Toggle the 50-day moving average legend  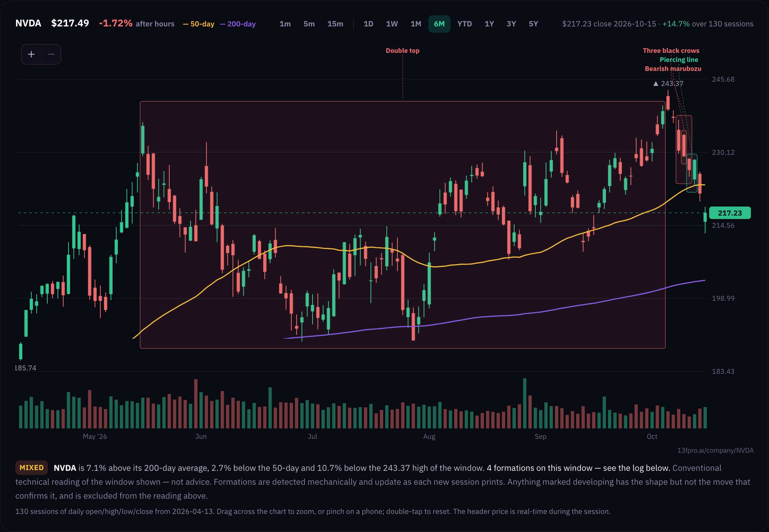(x=199, y=24)
